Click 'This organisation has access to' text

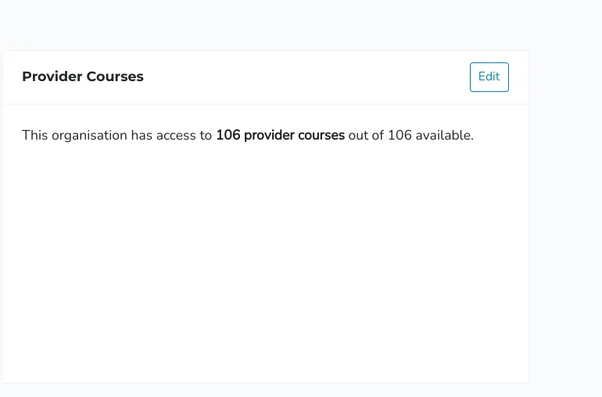[x=117, y=135]
